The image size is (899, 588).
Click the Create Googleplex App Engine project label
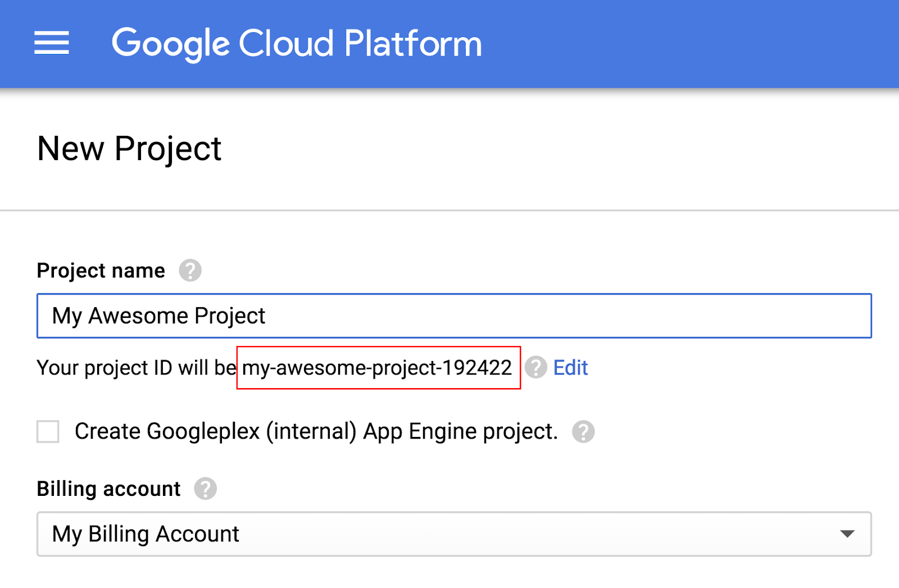(x=316, y=431)
